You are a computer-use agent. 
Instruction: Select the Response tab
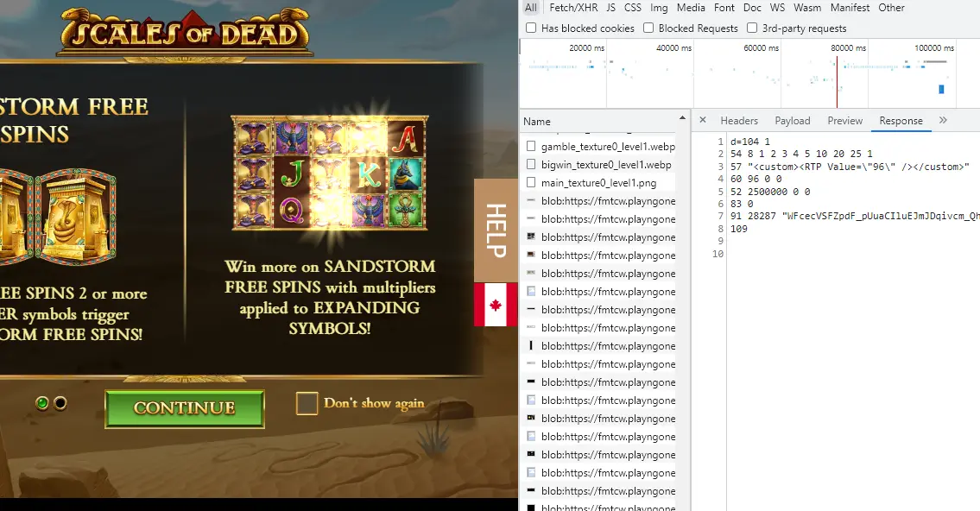(x=901, y=121)
